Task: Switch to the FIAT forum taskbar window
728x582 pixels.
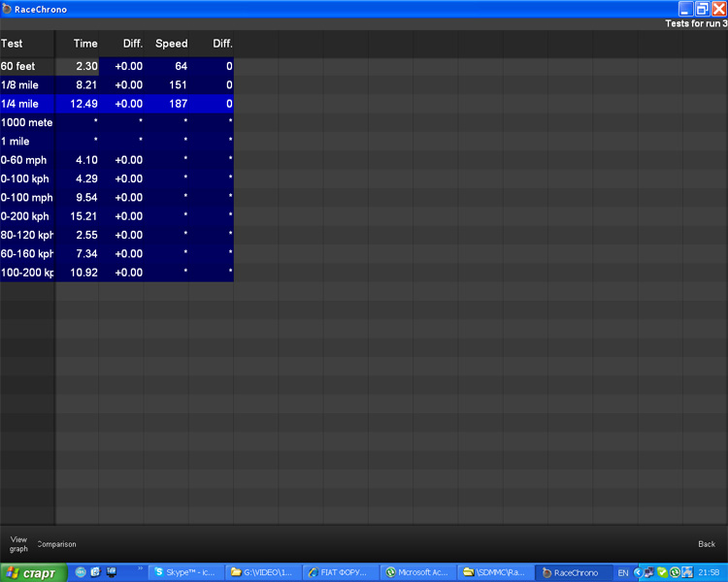Action: 339,572
